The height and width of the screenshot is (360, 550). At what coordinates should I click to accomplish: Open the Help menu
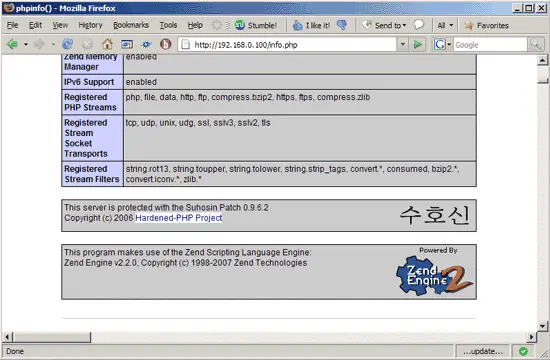pyautogui.click(x=195, y=25)
